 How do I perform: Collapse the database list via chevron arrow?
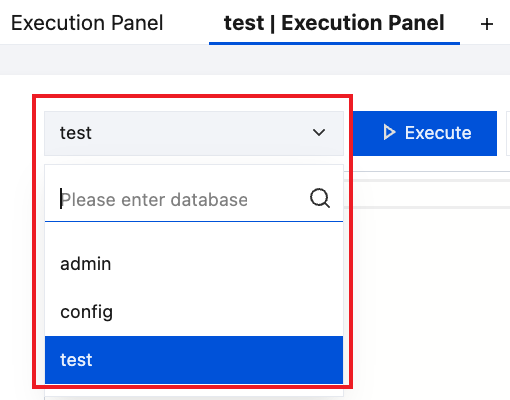[x=319, y=133]
